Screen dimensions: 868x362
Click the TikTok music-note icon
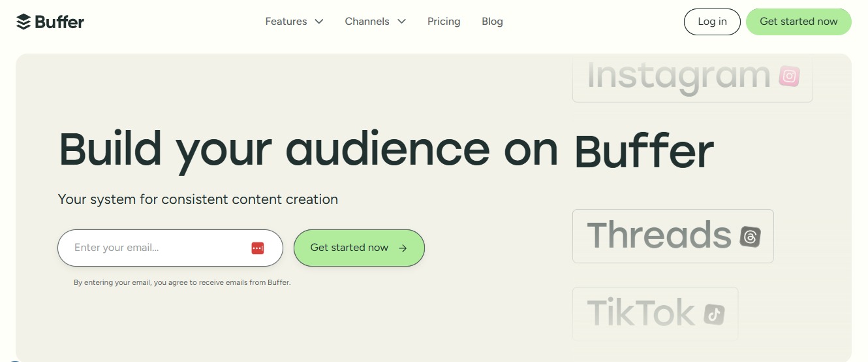714,315
